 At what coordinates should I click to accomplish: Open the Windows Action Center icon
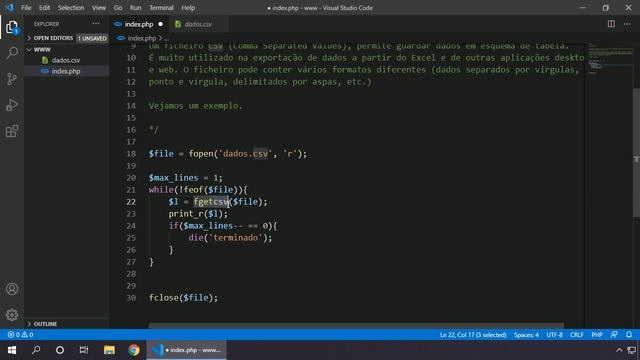[x=632, y=350]
